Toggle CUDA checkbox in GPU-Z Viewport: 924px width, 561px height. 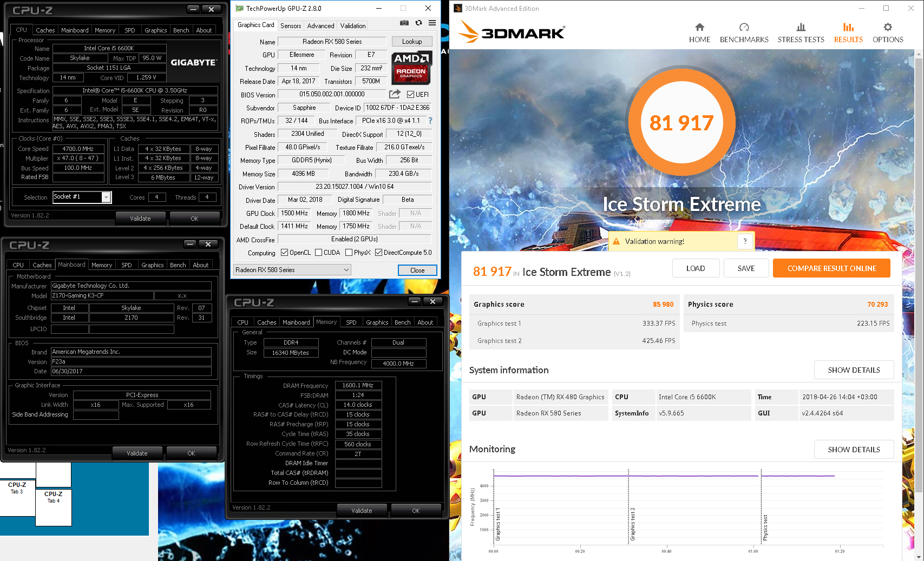tap(318, 253)
